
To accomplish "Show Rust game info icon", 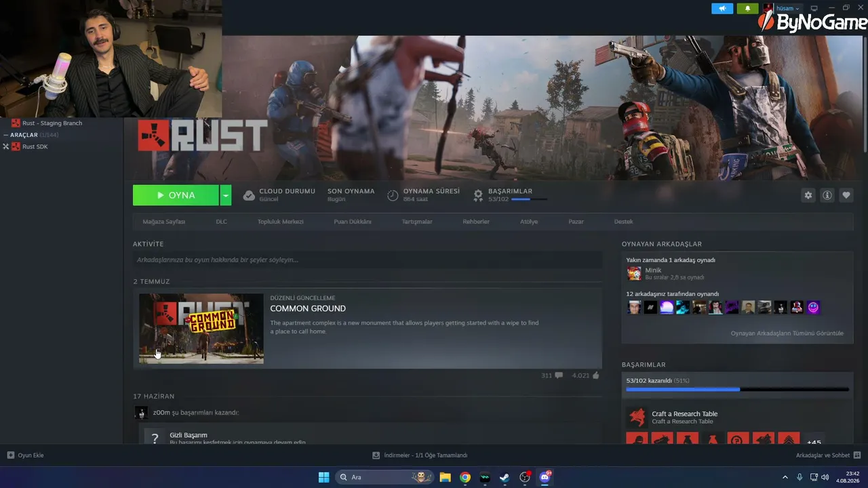I will 827,195.
